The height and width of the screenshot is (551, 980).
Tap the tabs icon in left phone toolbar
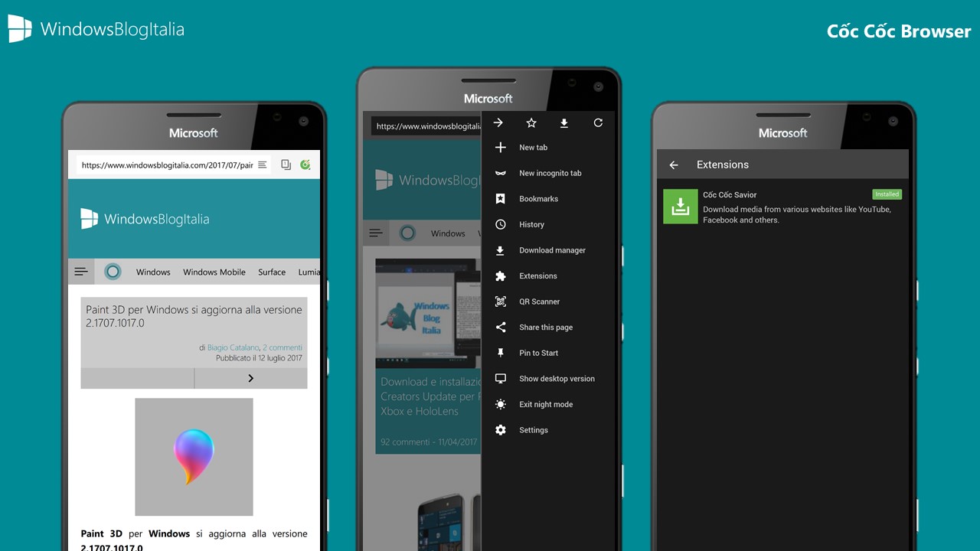[x=286, y=165]
